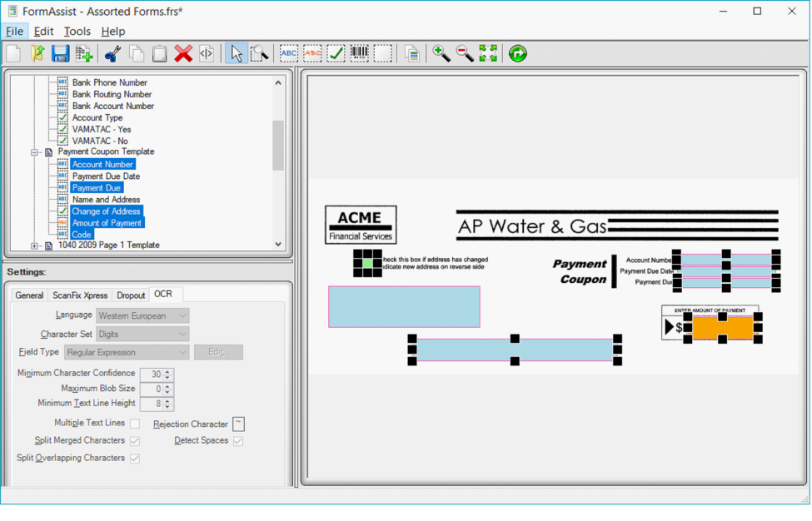Screen dimensions: 812x521
Task: Click the orange amount field on the form
Action: coord(722,328)
